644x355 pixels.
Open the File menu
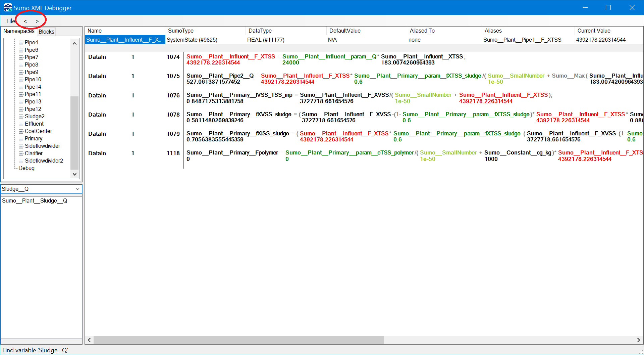click(x=10, y=21)
